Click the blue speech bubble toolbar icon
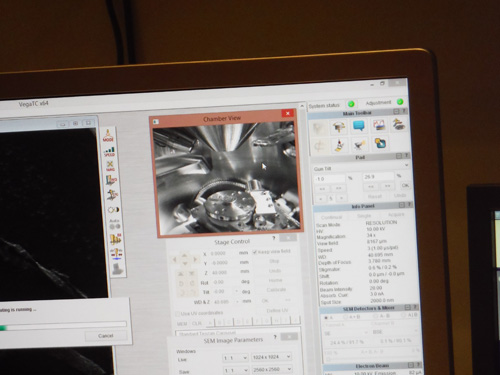 click(359, 126)
